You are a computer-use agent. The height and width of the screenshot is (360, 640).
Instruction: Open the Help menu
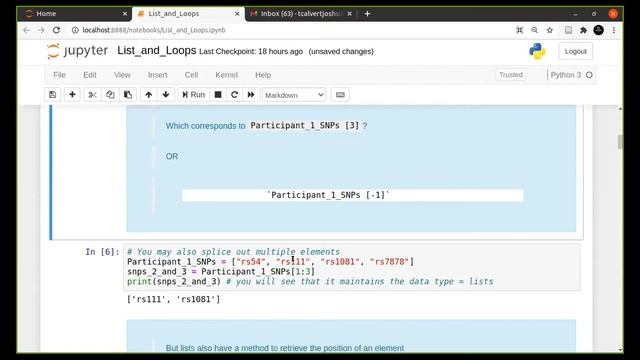click(263, 75)
